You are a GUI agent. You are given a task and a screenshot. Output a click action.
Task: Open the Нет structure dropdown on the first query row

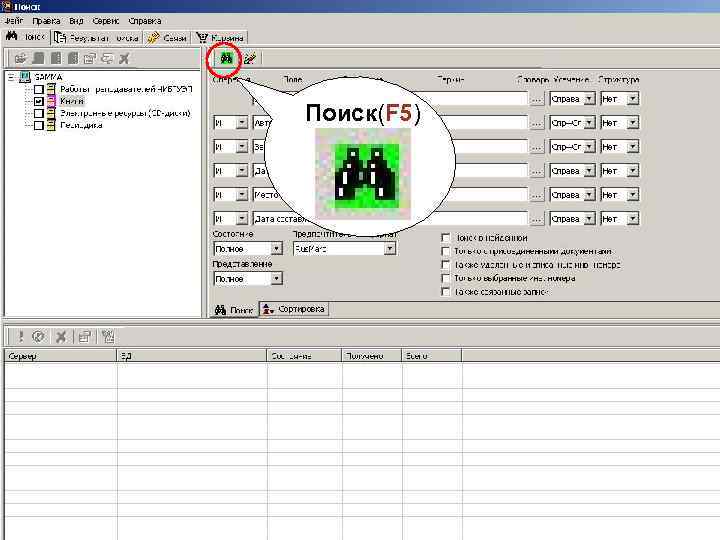coord(633,99)
